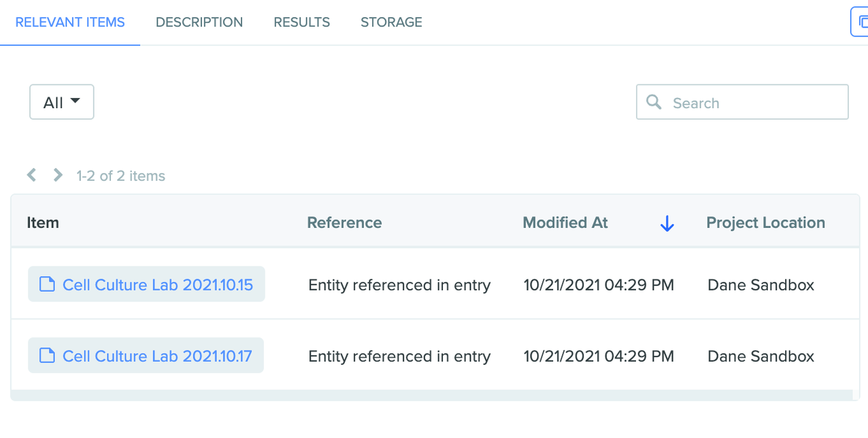
Task: Open the Results tab
Action: tap(302, 22)
